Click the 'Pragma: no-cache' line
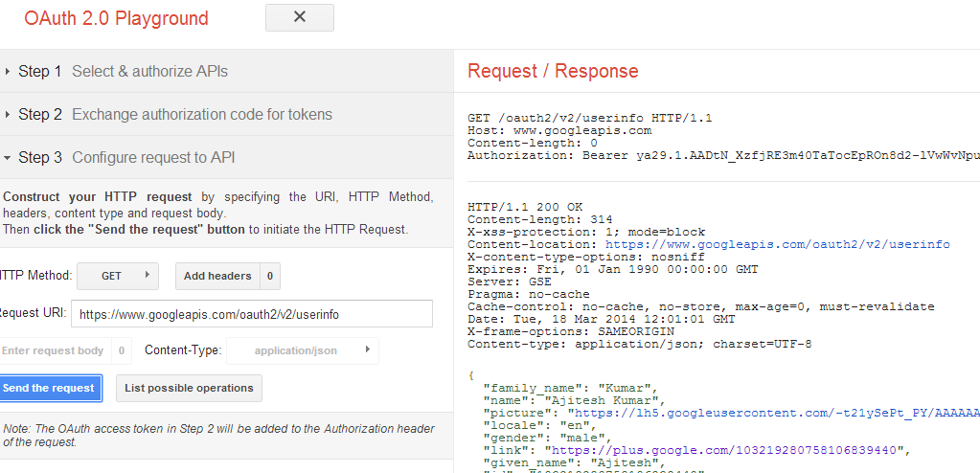The height and width of the screenshot is (473, 980). coord(529,294)
